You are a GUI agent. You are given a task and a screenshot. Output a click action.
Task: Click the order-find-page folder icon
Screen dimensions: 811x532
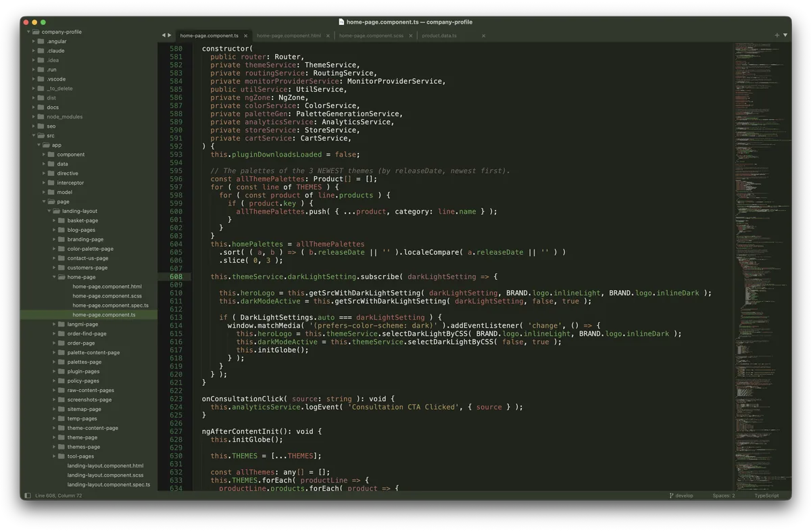pos(62,334)
